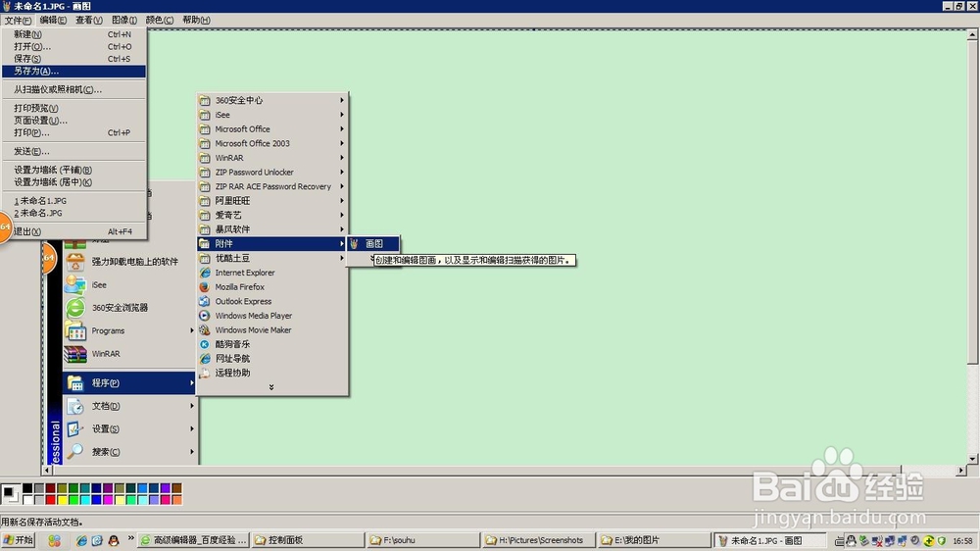
Task: Click the 开始 (Start) button on taskbar
Action: tap(18, 540)
